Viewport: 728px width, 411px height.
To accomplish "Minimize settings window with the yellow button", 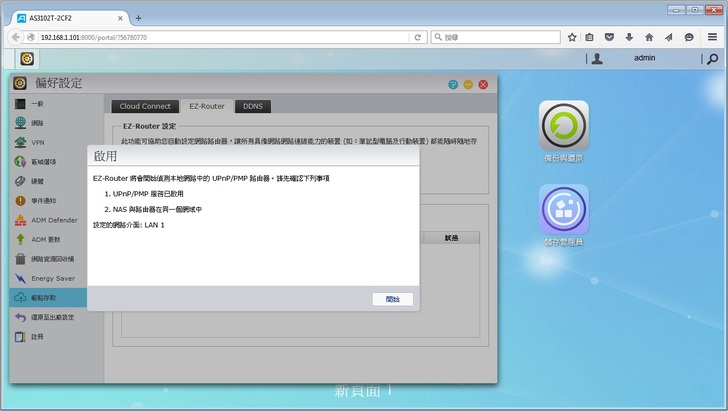I will point(468,84).
